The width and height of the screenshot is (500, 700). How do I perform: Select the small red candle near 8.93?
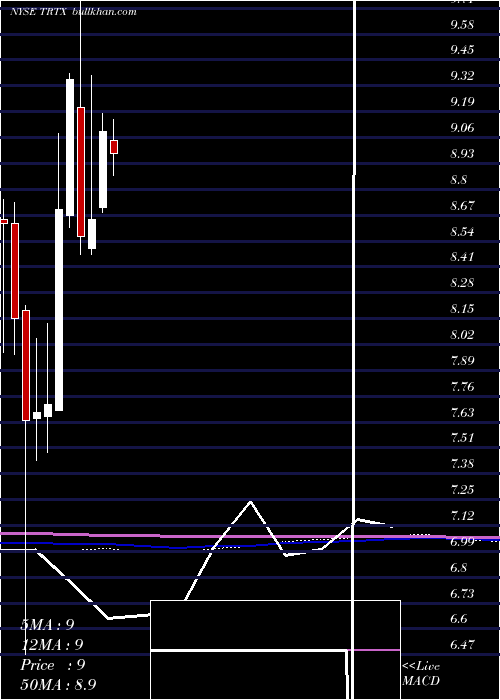point(114,147)
